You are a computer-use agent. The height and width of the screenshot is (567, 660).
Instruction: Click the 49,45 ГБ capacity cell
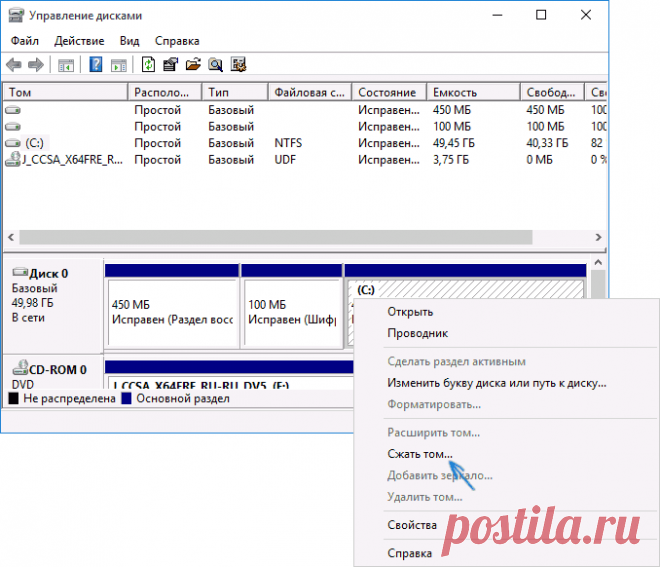[x=454, y=143]
